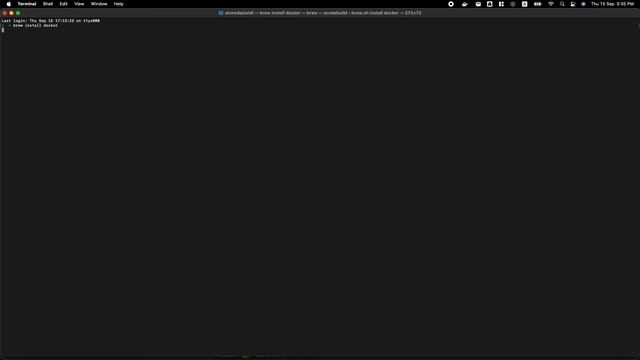Open the Shell menu

click(x=48, y=4)
